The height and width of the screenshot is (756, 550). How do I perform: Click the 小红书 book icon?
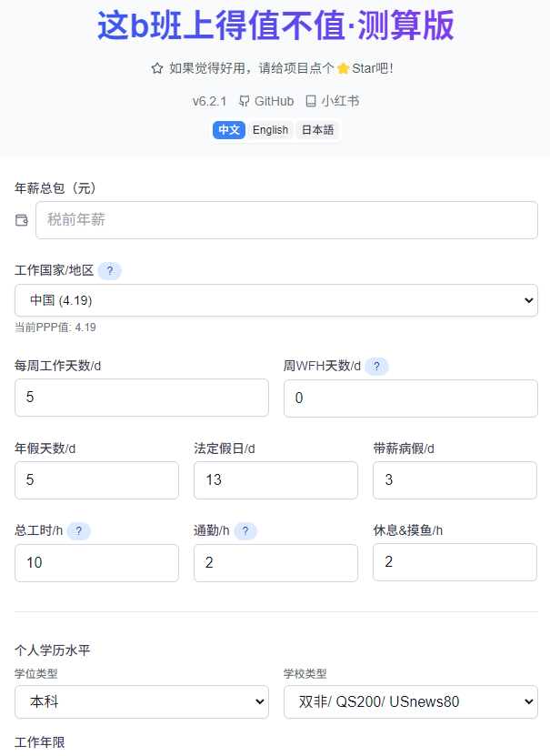coord(311,101)
